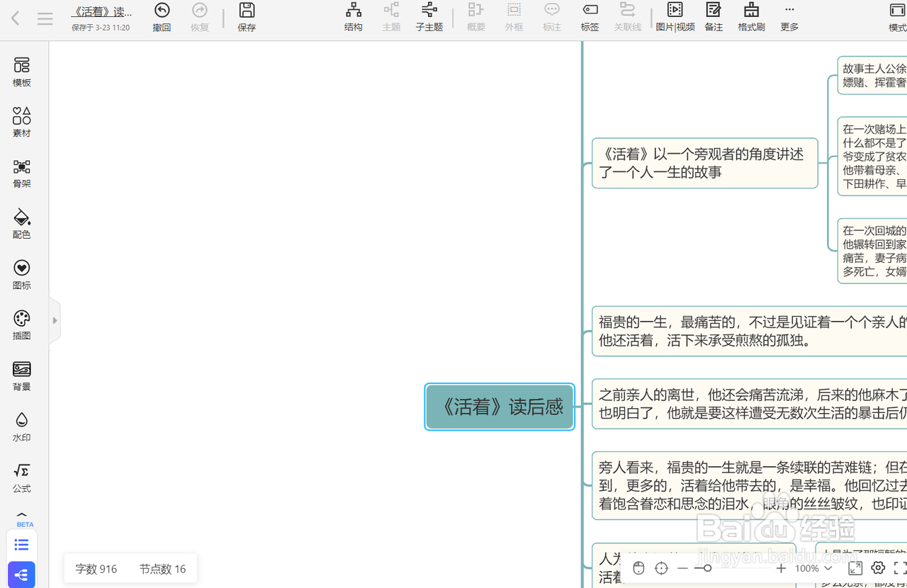Adjust the zoom slider handle

(x=706, y=568)
